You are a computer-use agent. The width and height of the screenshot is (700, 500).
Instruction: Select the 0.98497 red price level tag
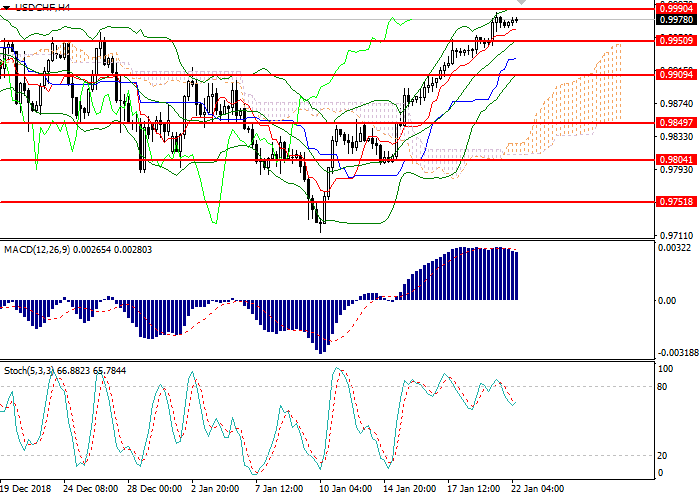point(675,122)
